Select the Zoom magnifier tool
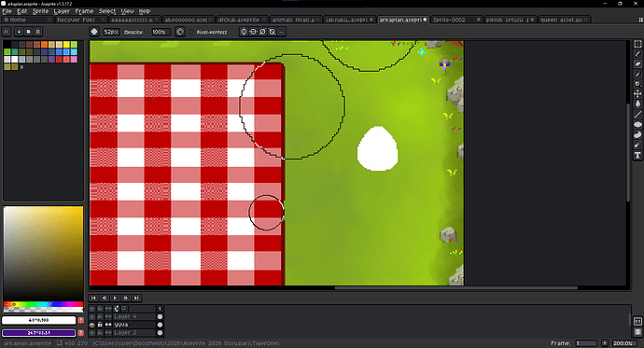 (x=637, y=84)
